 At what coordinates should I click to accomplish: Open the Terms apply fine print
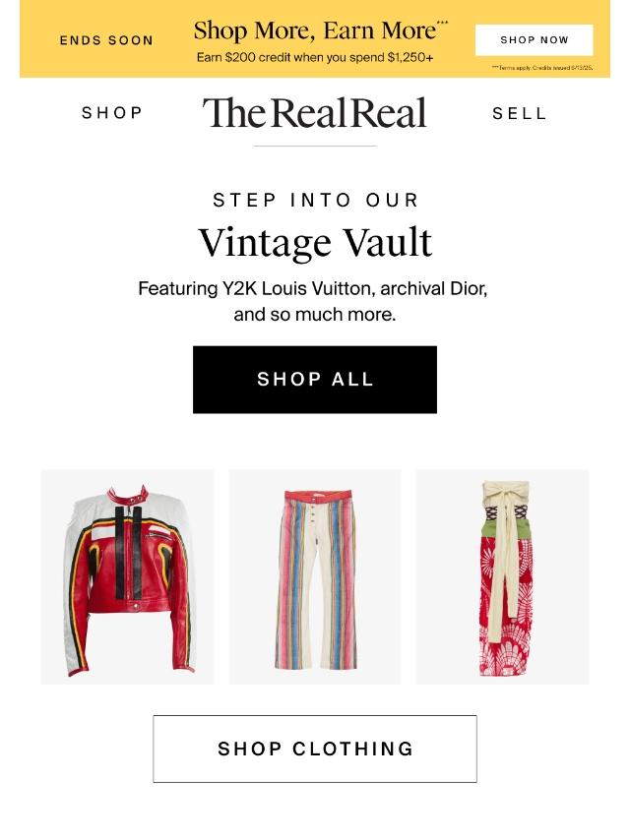point(542,68)
